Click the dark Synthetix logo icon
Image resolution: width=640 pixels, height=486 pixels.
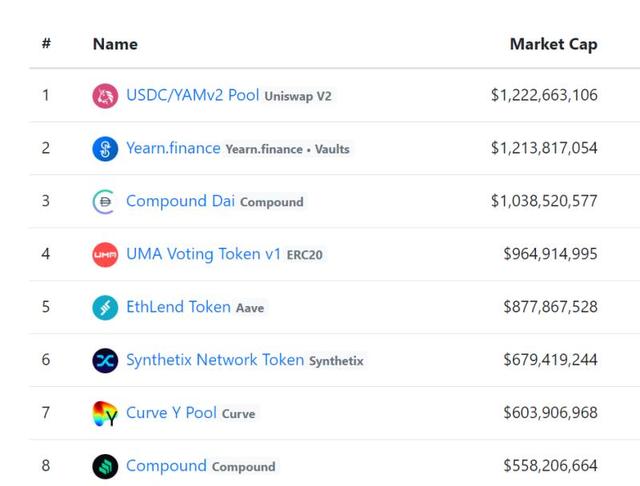point(105,360)
